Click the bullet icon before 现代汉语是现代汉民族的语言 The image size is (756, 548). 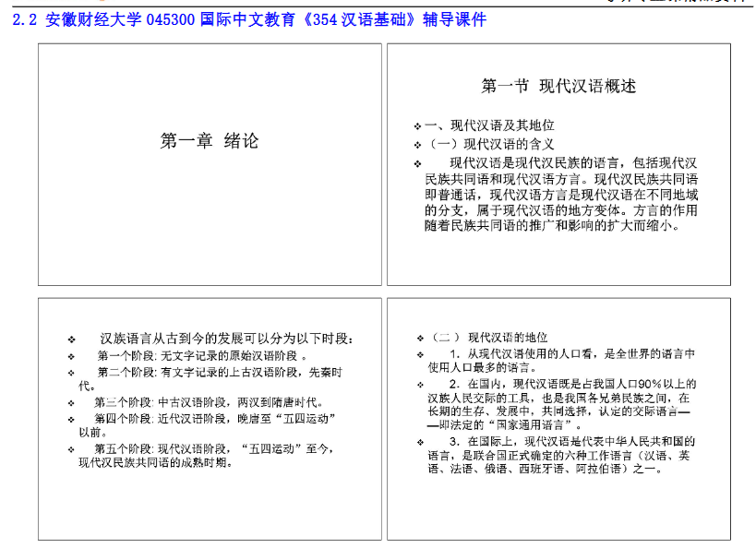point(417,164)
